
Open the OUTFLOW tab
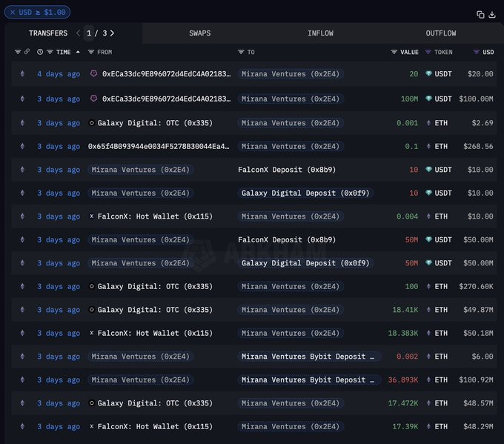pos(441,33)
